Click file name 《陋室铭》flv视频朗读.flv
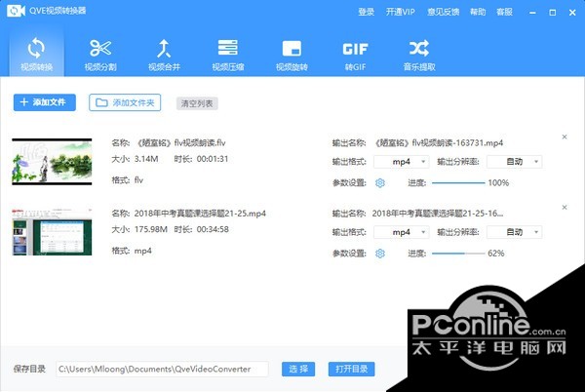Image resolution: width=585 pixels, height=392 pixels. (x=181, y=142)
